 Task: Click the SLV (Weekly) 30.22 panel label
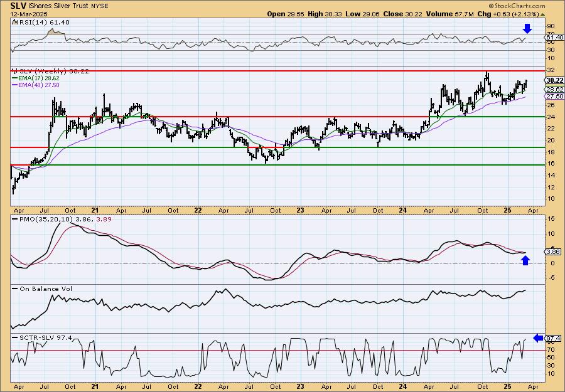click(x=54, y=72)
